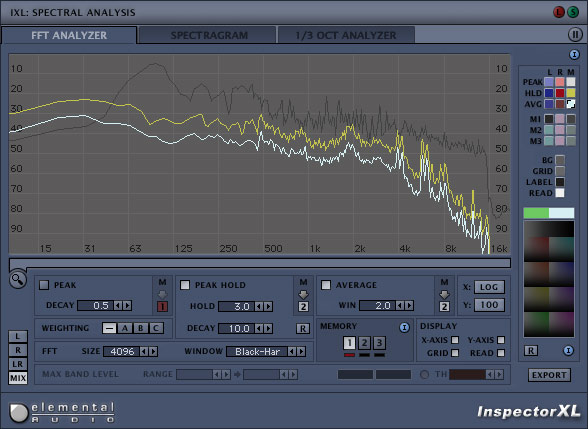588x429 pixels.
Task: Decrease Average window value
Action: click(x=400, y=305)
